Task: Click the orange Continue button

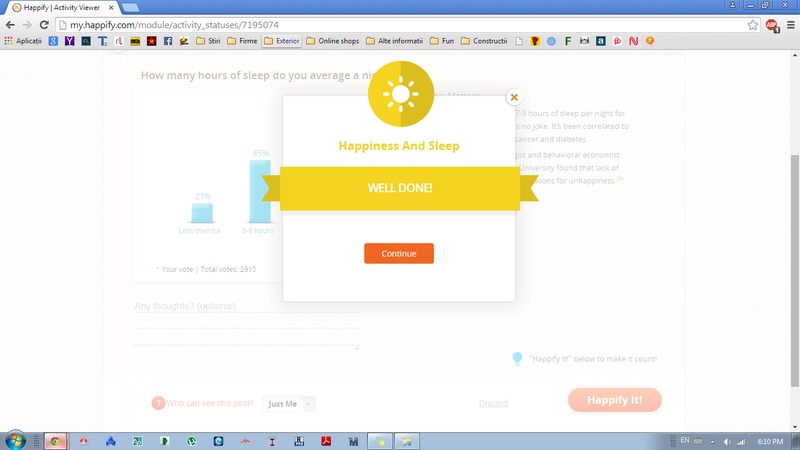Action: 398,253
